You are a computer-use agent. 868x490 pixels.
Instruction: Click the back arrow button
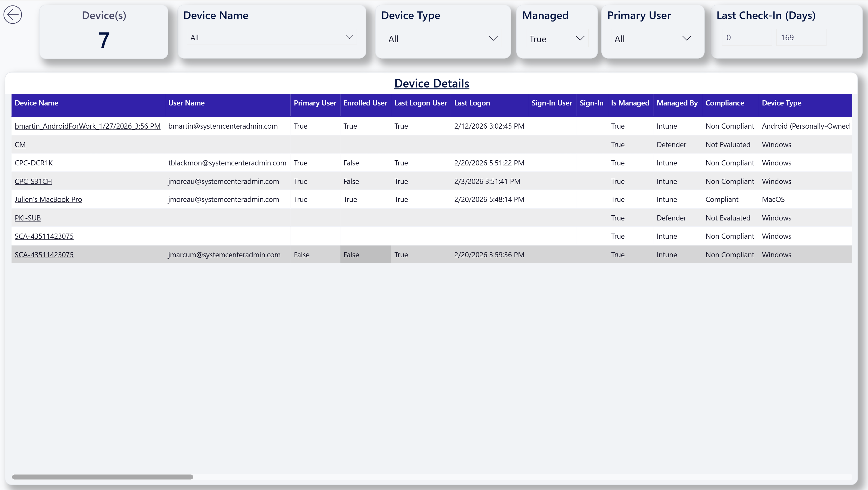click(x=13, y=15)
